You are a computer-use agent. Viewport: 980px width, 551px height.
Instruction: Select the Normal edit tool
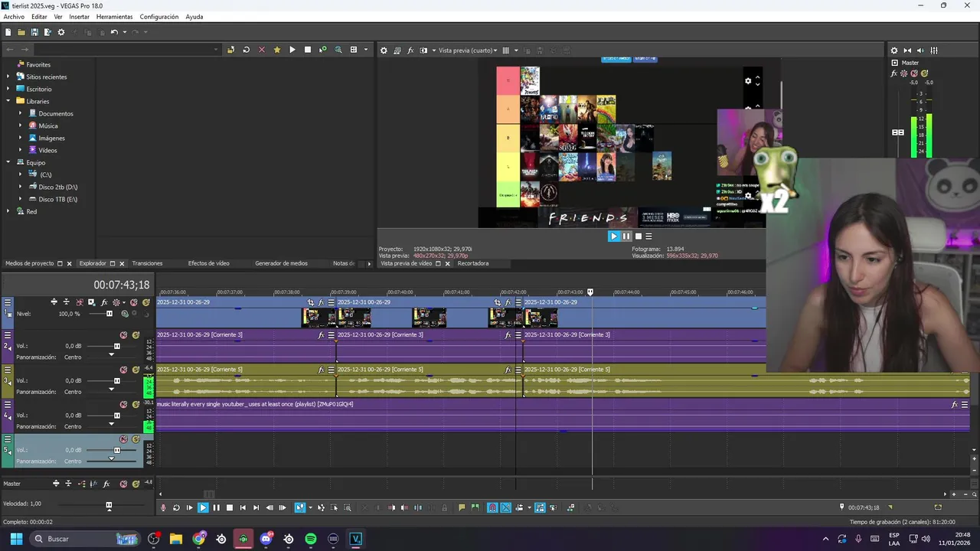click(299, 507)
